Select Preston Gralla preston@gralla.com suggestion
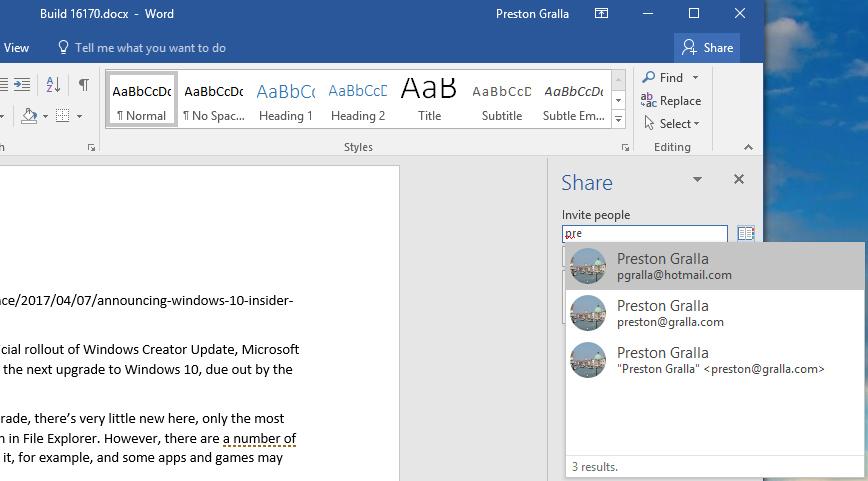The image size is (868, 481). coord(715,313)
